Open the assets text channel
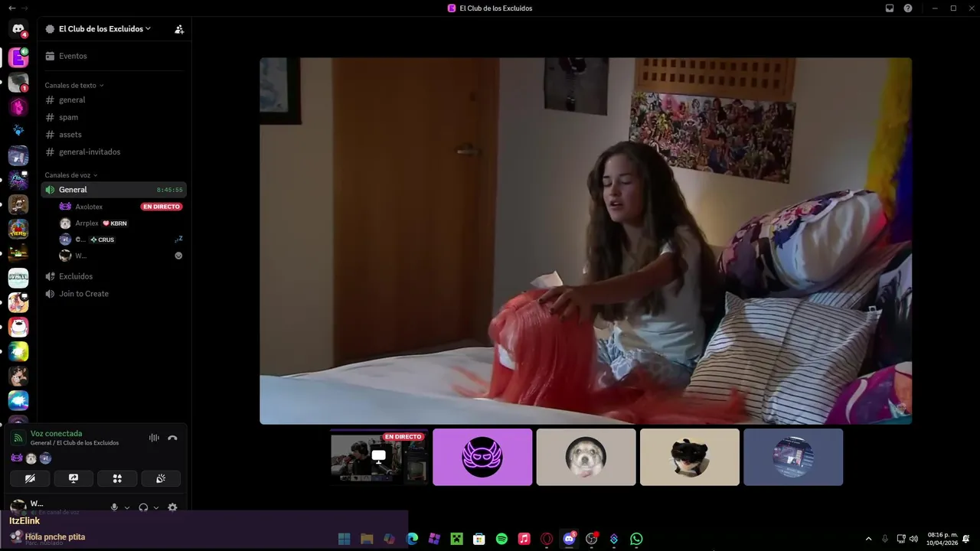Screen dimensions: 980x551 [x=113, y=135]
